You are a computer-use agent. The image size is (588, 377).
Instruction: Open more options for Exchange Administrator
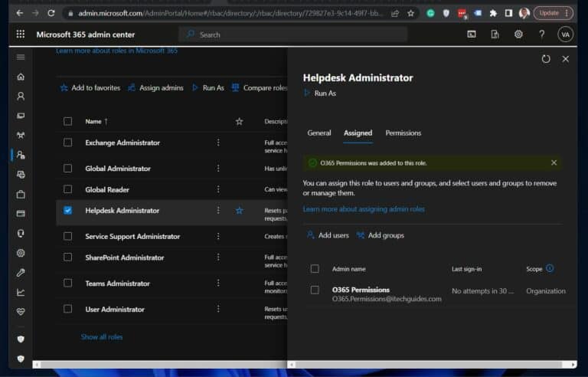218,142
